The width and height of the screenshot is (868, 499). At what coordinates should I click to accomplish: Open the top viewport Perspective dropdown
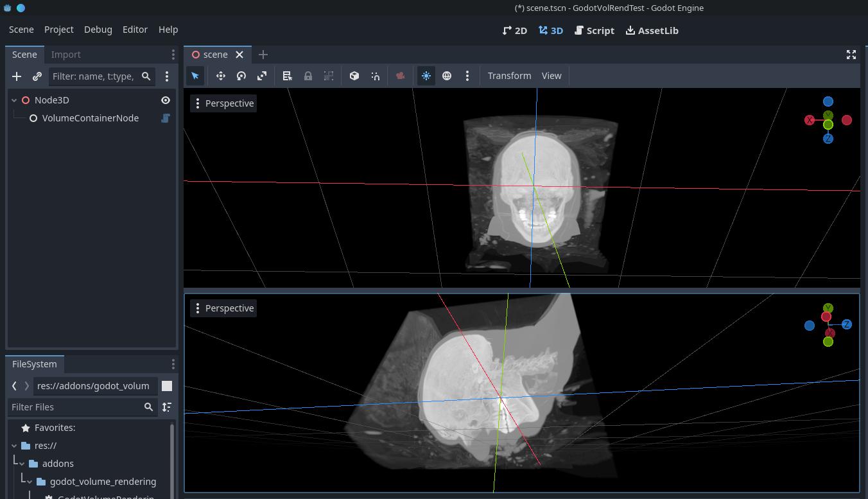pyautogui.click(x=223, y=103)
